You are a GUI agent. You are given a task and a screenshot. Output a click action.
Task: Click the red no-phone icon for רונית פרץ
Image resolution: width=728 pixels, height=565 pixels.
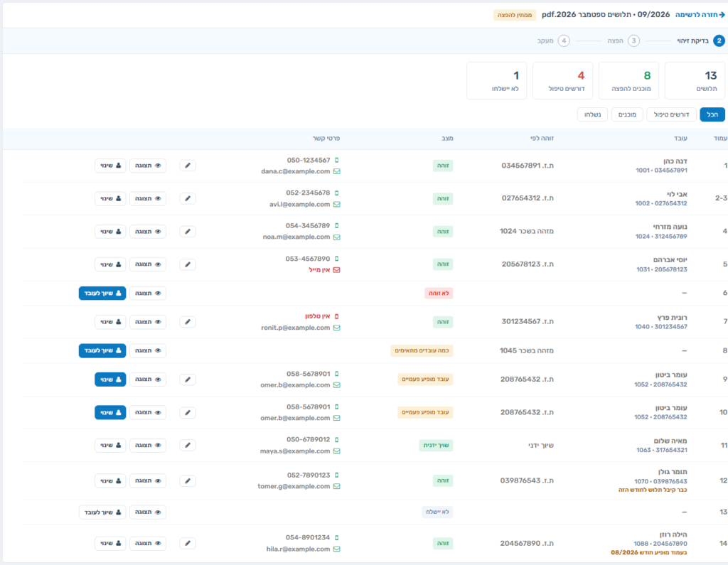(337, 316)
